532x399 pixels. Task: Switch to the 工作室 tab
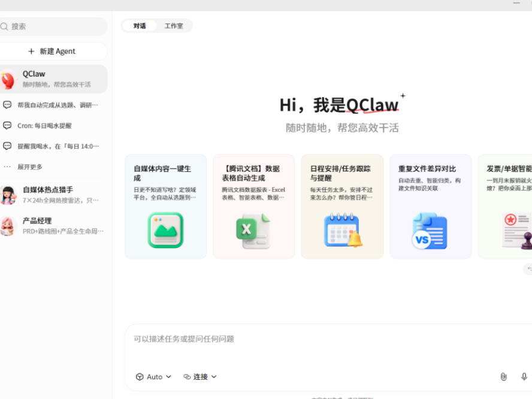[174, 26]
